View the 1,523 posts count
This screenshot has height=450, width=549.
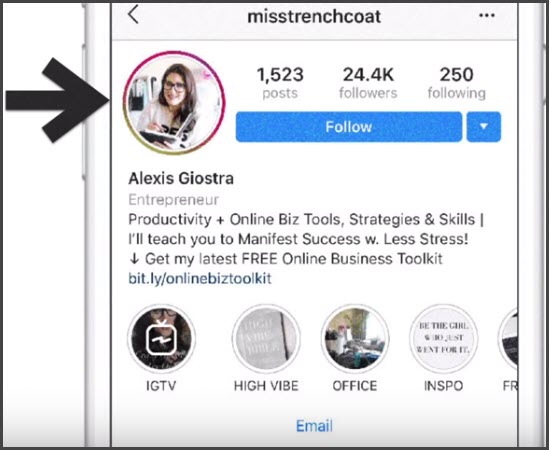280,83
